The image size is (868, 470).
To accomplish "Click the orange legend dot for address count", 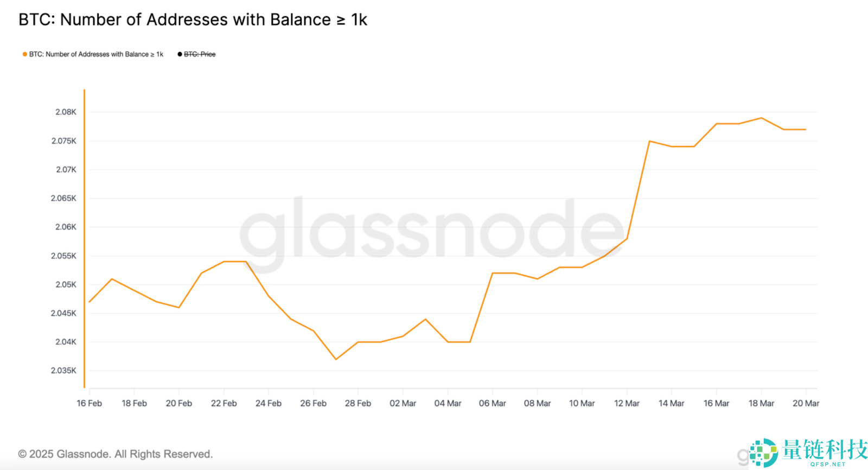I will pos(25,54).
